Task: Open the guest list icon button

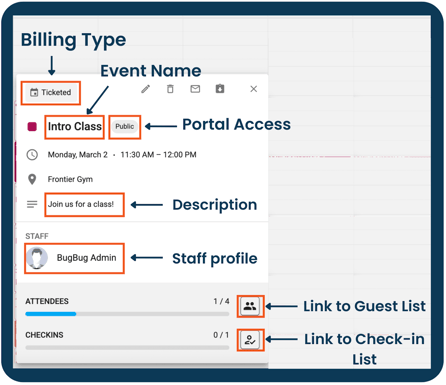Action: click(250, 306)
